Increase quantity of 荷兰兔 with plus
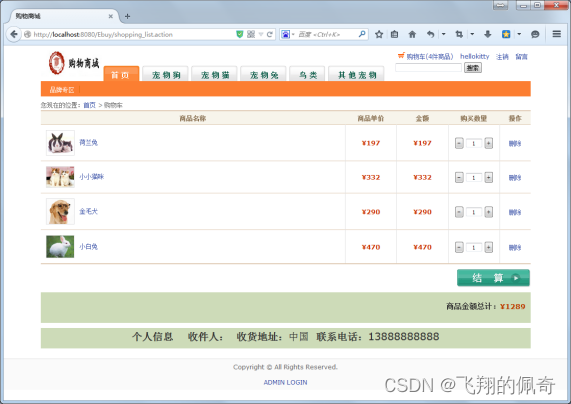The image size is (571, 404). pyautogui.click(x=488, y=143)
